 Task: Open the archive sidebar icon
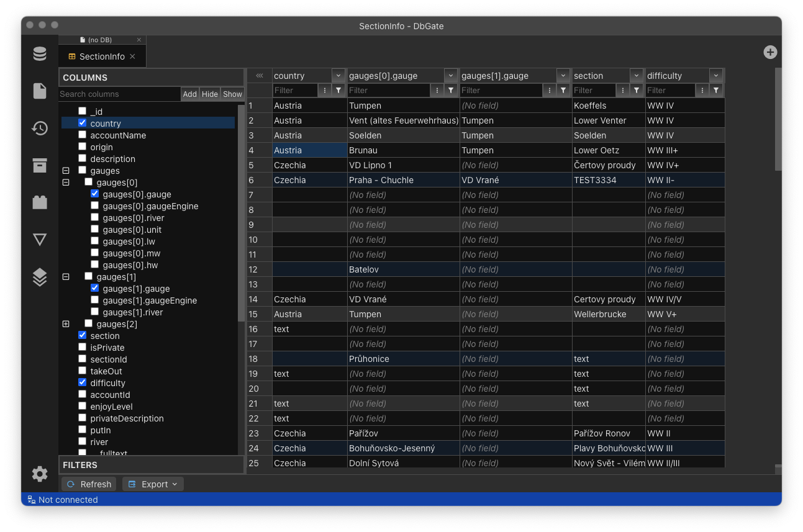pyautogui.click(x=40, y=165)
